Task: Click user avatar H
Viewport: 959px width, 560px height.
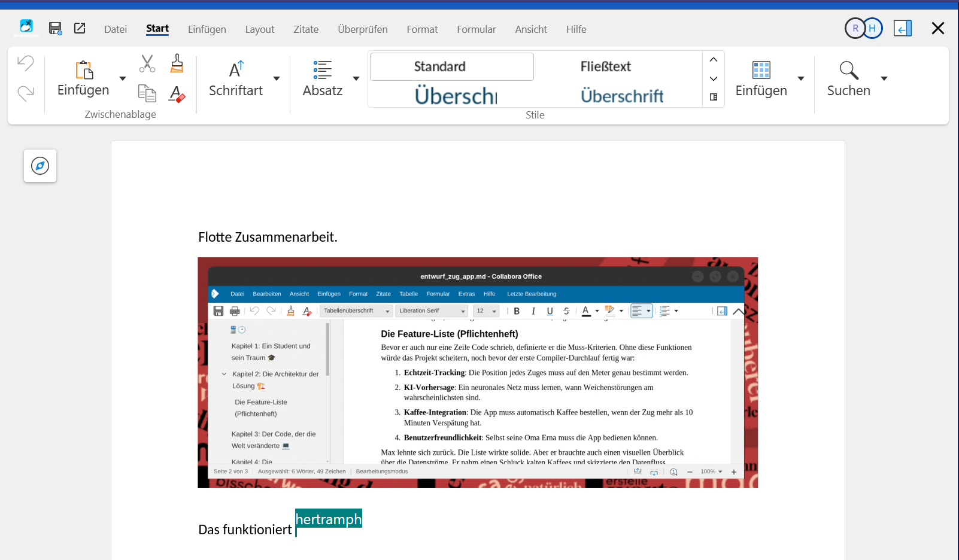Action: pyautogui.click(x=873, y=28)
